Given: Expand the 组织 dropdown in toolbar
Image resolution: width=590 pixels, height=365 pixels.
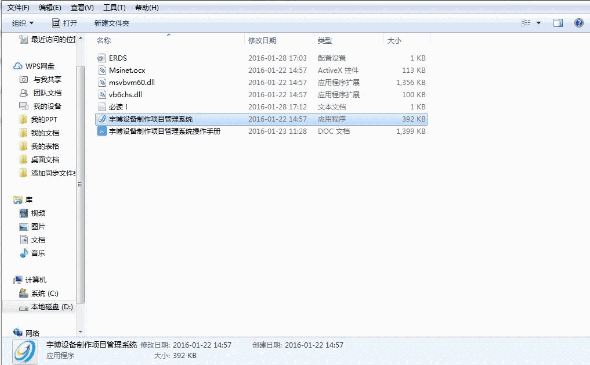Looking at the screenshot, I should pyautogui.click(x=23, y=23).
